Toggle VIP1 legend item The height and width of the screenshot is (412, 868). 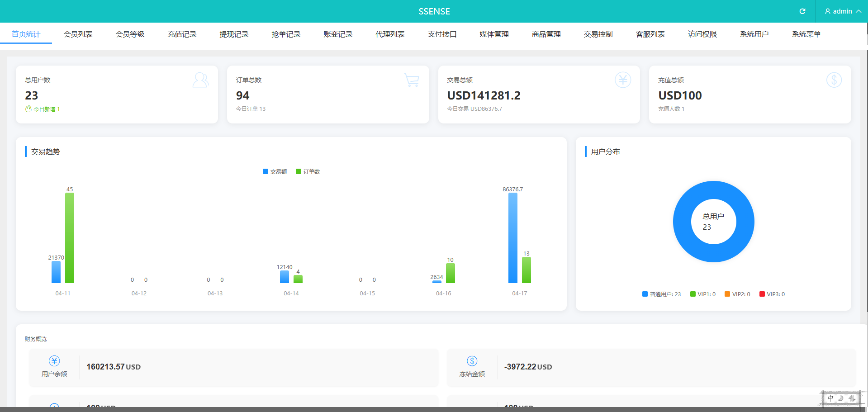(x=703, y=294)
